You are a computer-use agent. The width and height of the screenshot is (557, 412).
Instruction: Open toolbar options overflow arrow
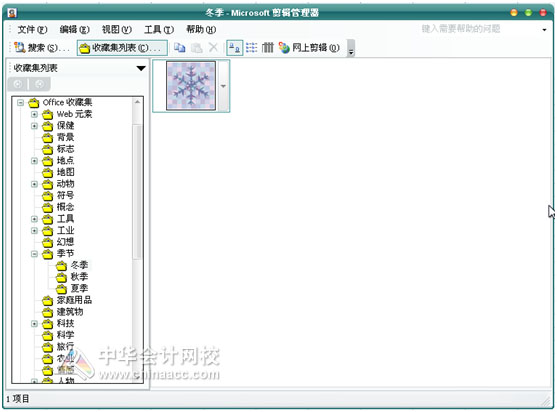pos(351,48)
